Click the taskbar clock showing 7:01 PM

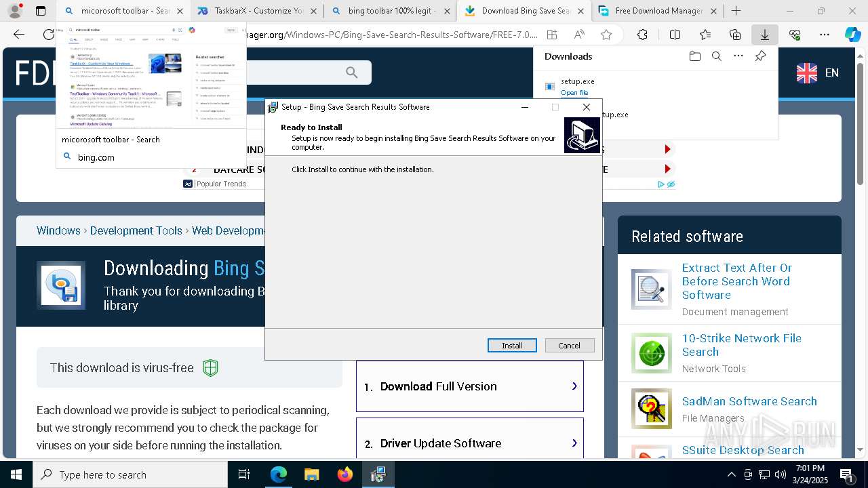coord(810,474)
